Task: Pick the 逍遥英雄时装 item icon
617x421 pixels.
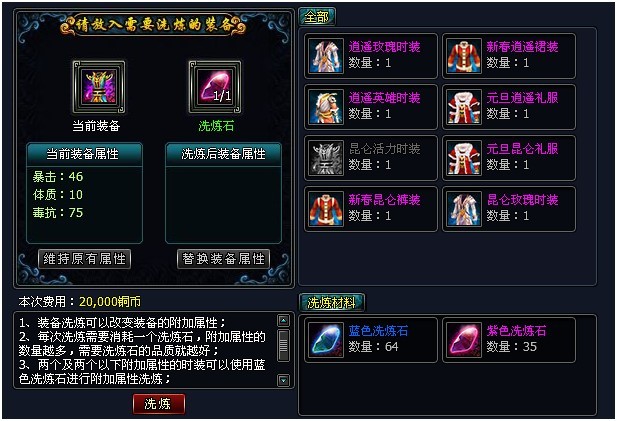Action: (x=326, y=107)
